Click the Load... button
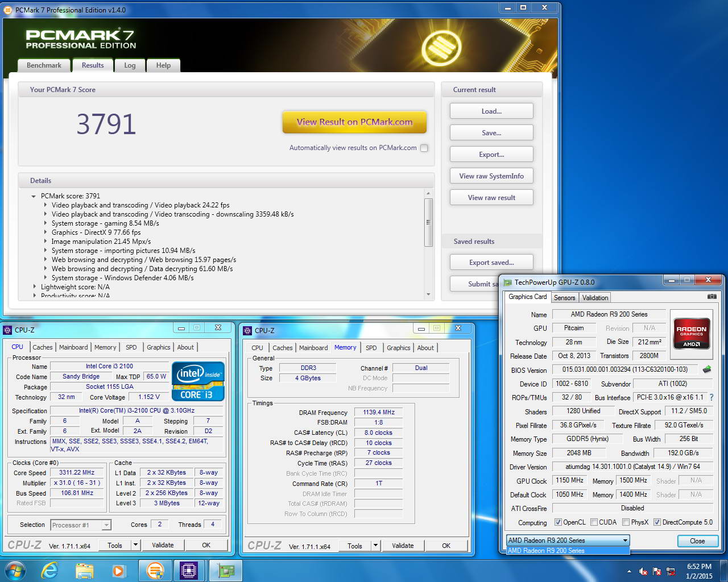The height and width of the screenshot is (582, 728). (491, 111)
